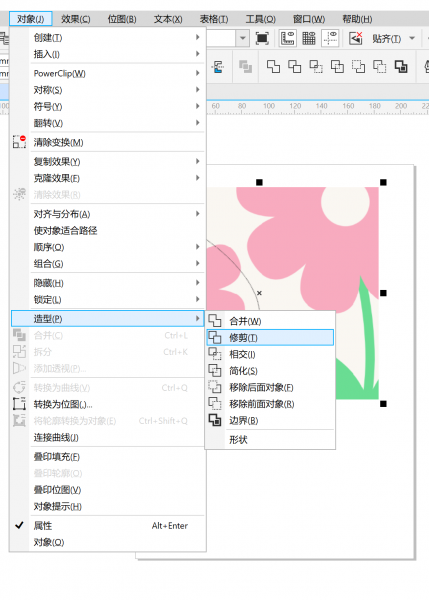Toggle the show rulers toolbar icon
The width and height of the screenshot is (429, 600).
pyautogui.click(x=287, y=38)
